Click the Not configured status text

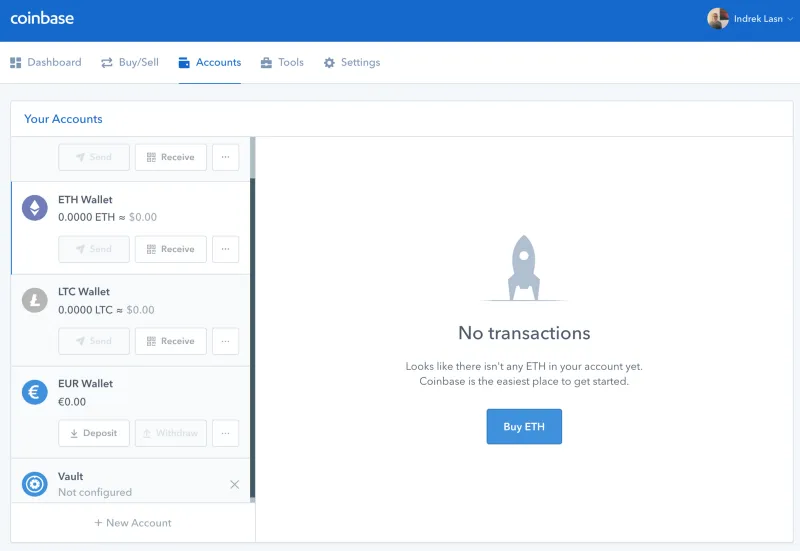click(95, 492)
